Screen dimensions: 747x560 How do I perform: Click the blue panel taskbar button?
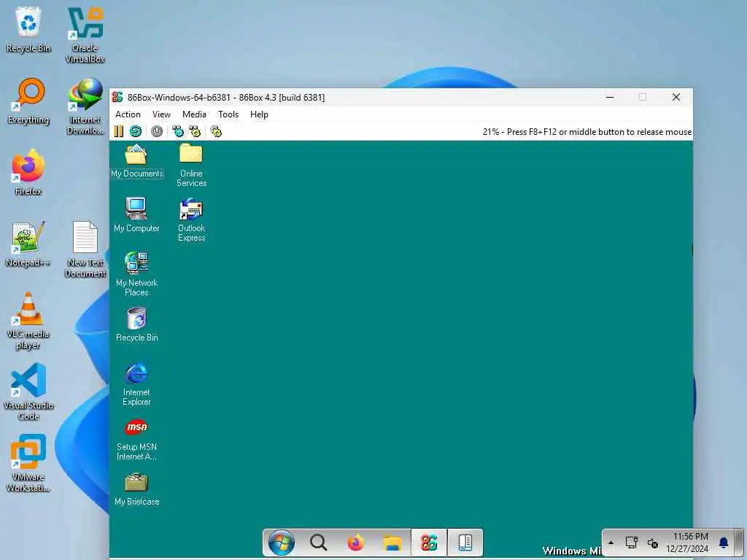click(465, 542)
